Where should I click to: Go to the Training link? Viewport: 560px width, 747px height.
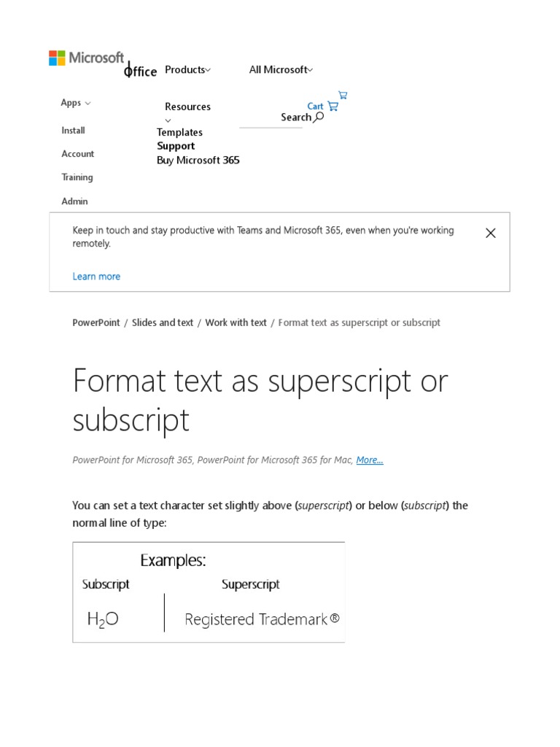[x=77, y=177]
